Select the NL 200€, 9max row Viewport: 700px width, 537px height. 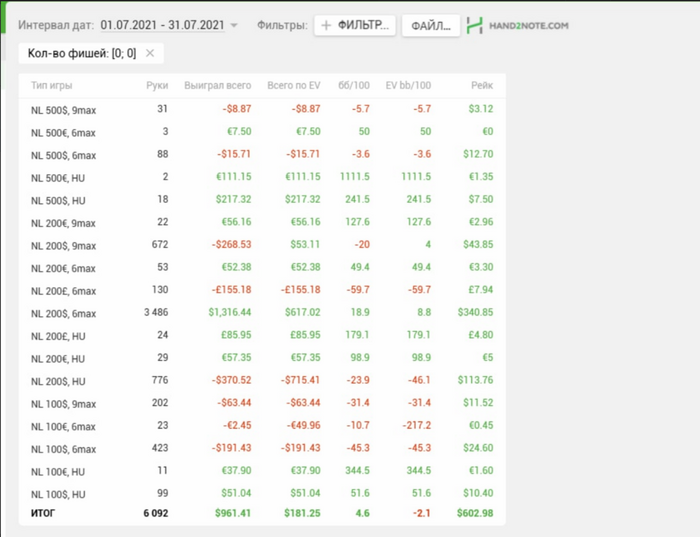click(x=262, y=222)
